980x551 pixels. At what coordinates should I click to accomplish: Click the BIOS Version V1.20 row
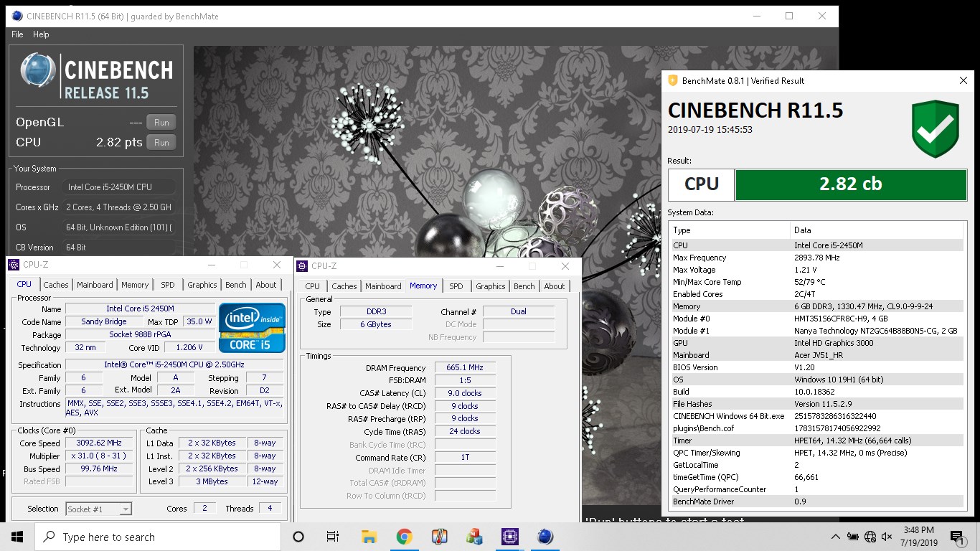tap(817, 367)
